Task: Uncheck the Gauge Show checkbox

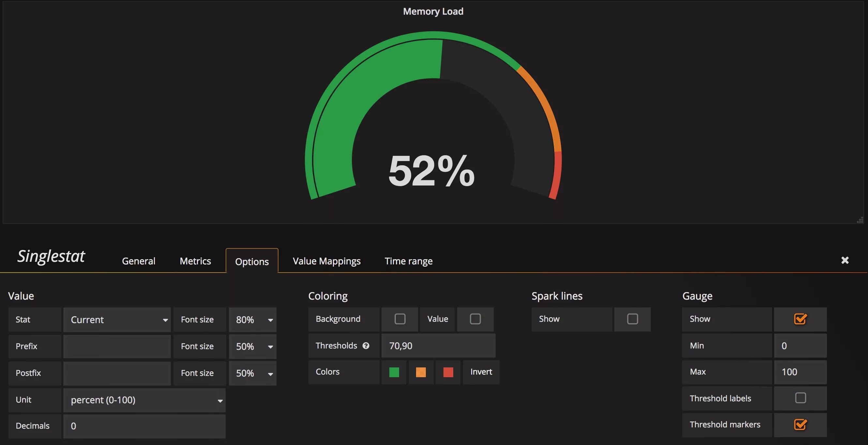Action: (800, 319)
